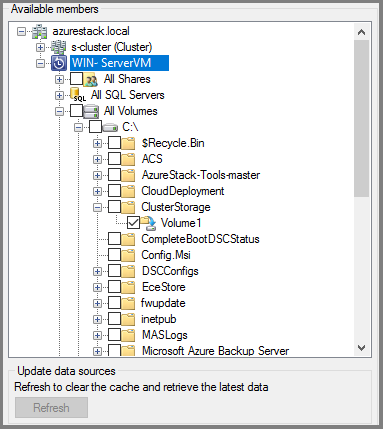
Task: Tick the ClusterStorage folder checkbox
Action: coord(115,207)
